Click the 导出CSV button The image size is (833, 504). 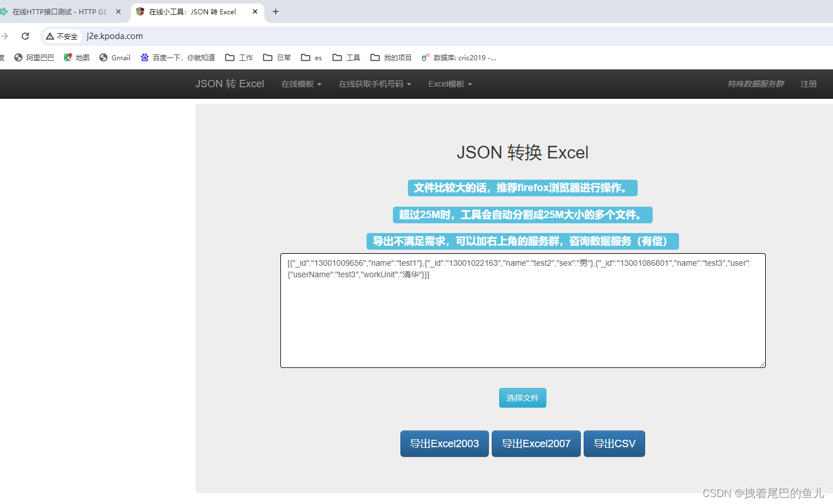(614, 444)
